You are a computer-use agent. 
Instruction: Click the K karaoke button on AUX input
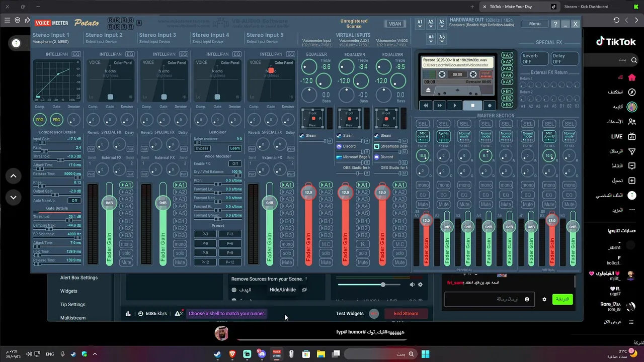[x=363, y=244]
